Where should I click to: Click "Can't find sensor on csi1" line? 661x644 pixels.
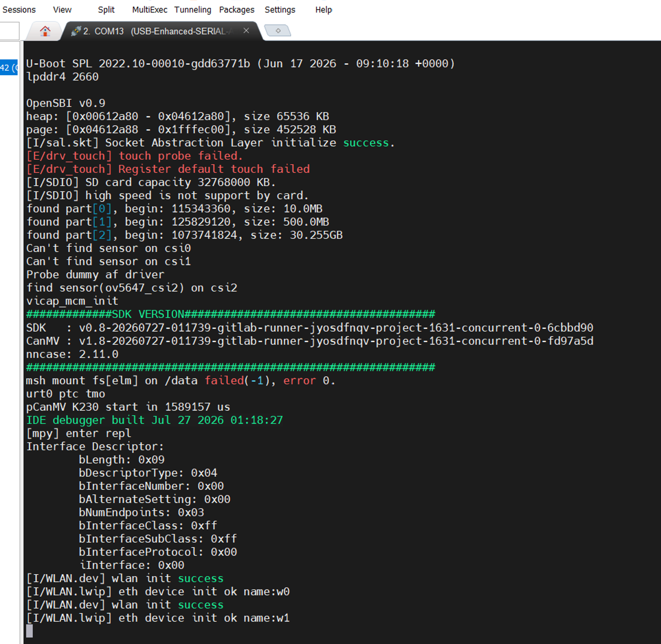109,262
